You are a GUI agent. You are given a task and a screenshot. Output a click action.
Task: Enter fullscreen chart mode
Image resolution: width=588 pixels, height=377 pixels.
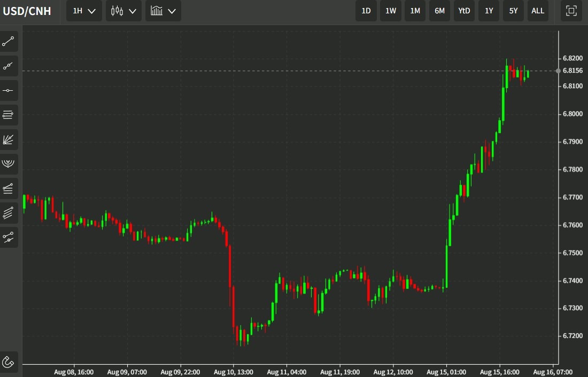pos(571,11)
